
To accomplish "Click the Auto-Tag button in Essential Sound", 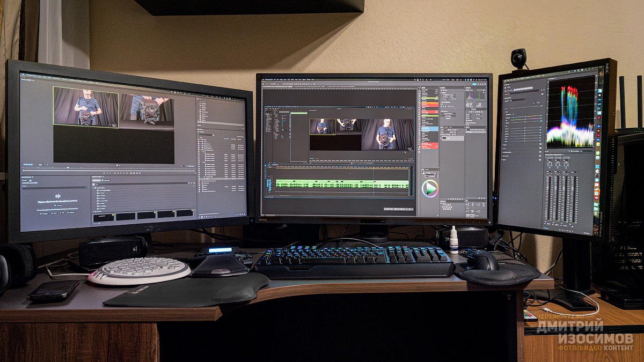I will [58, 205].
